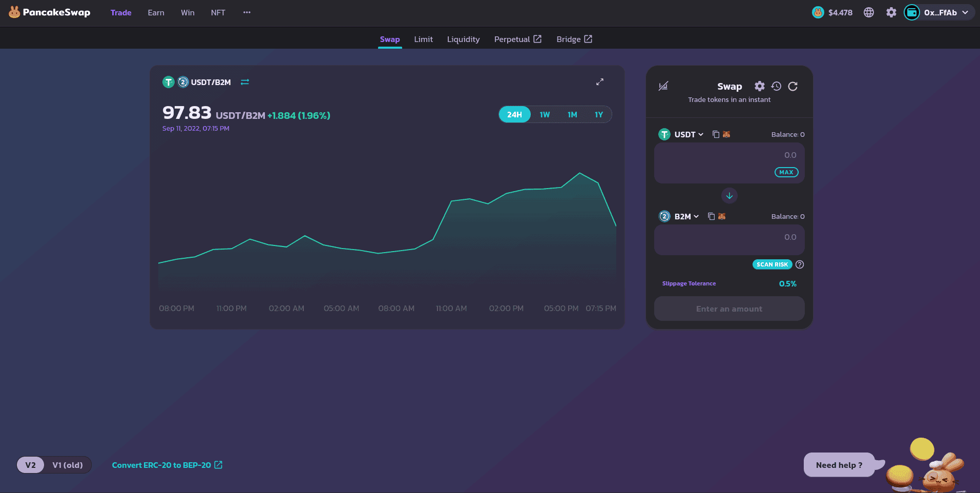This screenshot has height=493, width=980.
Task: Refresh the swap price
Action: (x=793, y=86)
